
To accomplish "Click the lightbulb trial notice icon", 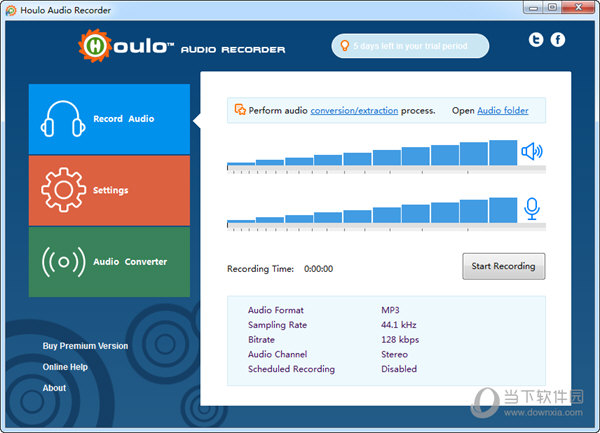I will click(x=345, y=46).
